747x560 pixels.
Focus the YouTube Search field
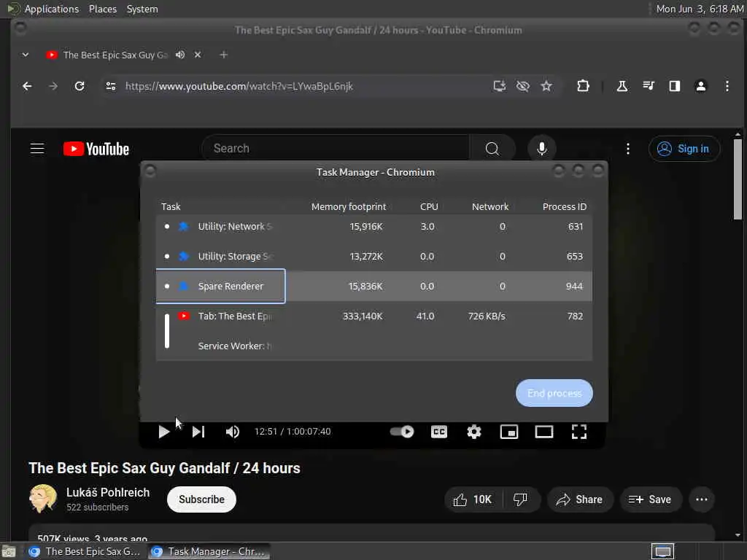[x=336, y=149]
